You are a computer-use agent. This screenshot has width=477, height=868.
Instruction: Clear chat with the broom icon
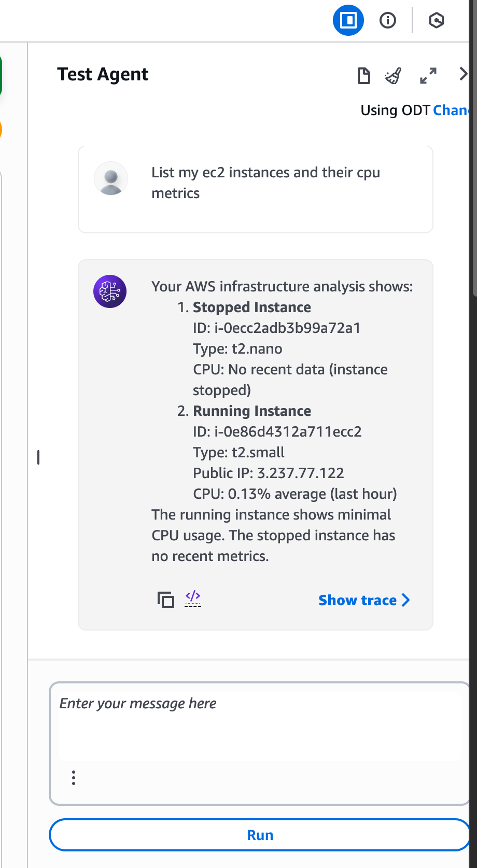393,76
